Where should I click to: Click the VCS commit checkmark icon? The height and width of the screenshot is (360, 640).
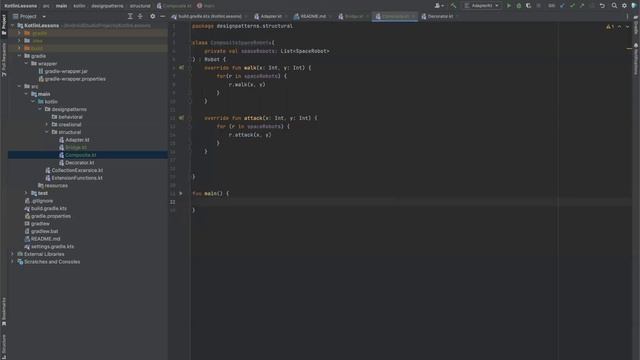(x=572, y=6)
